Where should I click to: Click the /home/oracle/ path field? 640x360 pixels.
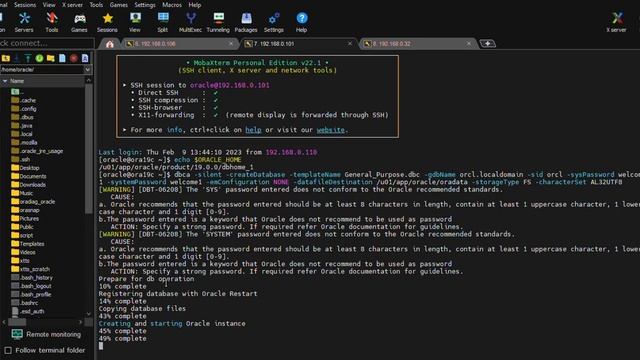(42, 70)
